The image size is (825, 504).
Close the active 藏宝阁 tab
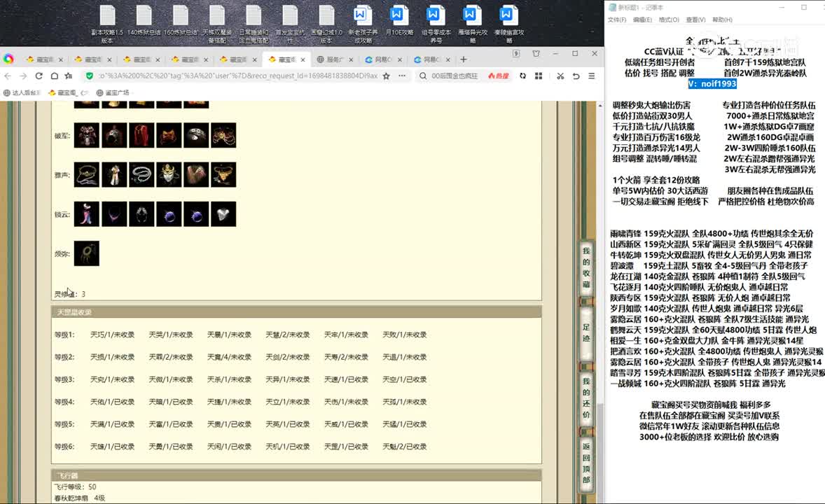[303, 60]
